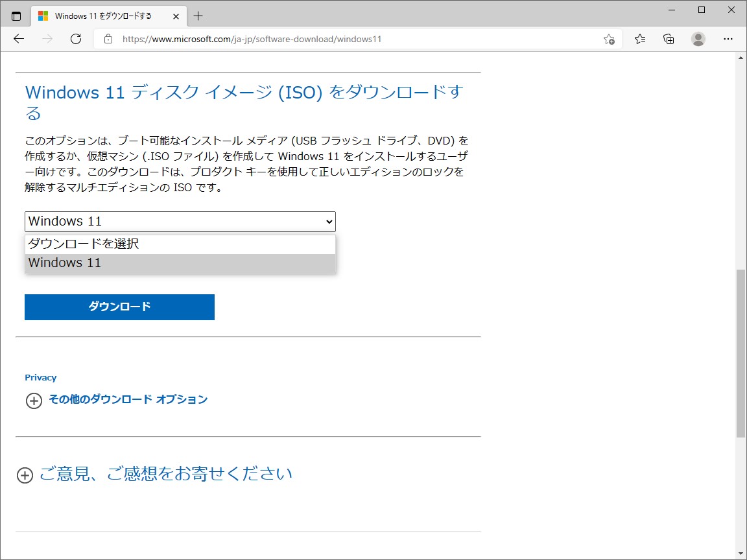Click the back navigation arrow
This screenshot has width=747, height=560.
18,39
